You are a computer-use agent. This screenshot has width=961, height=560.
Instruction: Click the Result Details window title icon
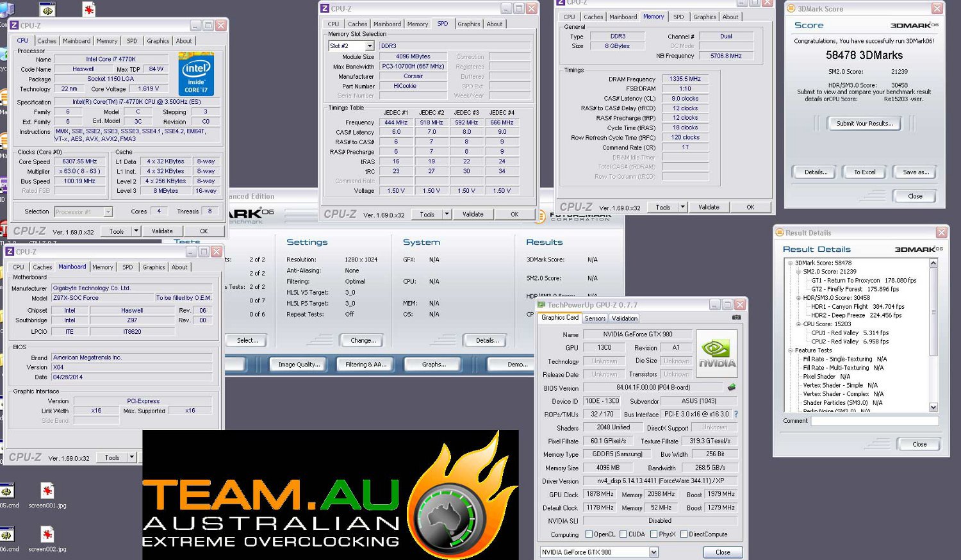coord(780,233)
